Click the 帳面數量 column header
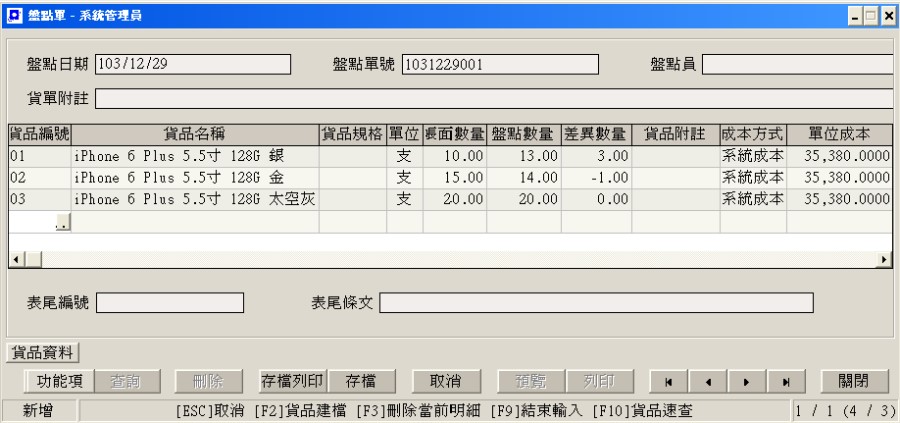This screenshot has height=423, width=900. (455, 135)
